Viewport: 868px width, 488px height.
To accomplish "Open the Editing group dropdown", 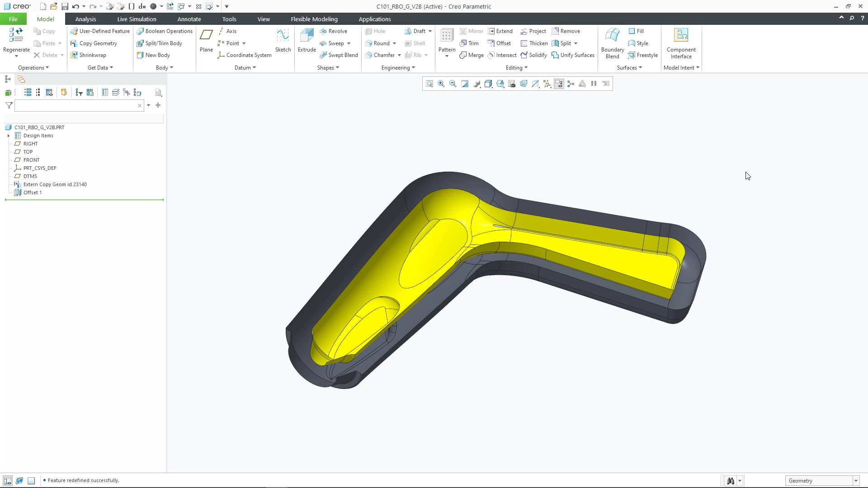I will (x=516, y=68).
